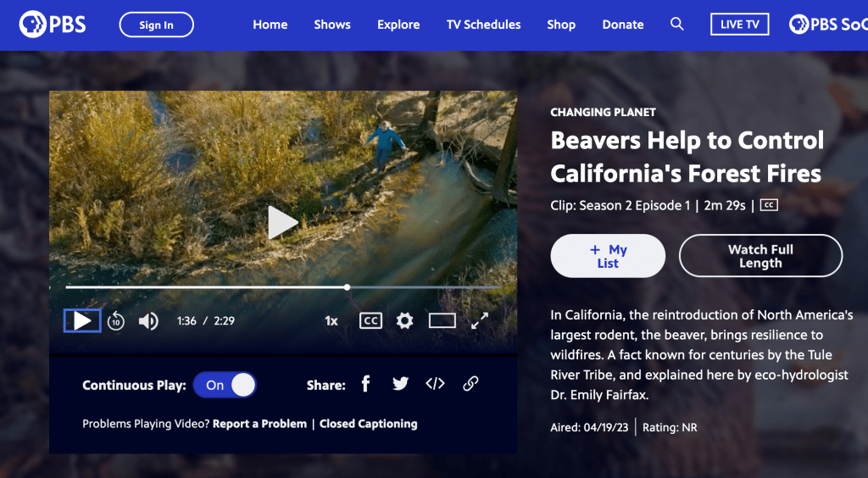Turn off the Continuous Play switch
This screenshot has height=478, width=868.
(225, 385)
